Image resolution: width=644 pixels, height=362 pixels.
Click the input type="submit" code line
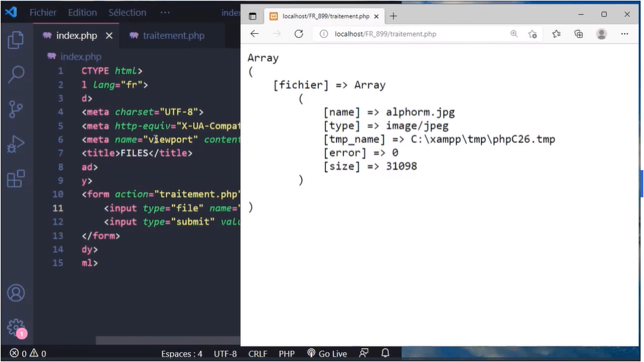click(172, 222)
